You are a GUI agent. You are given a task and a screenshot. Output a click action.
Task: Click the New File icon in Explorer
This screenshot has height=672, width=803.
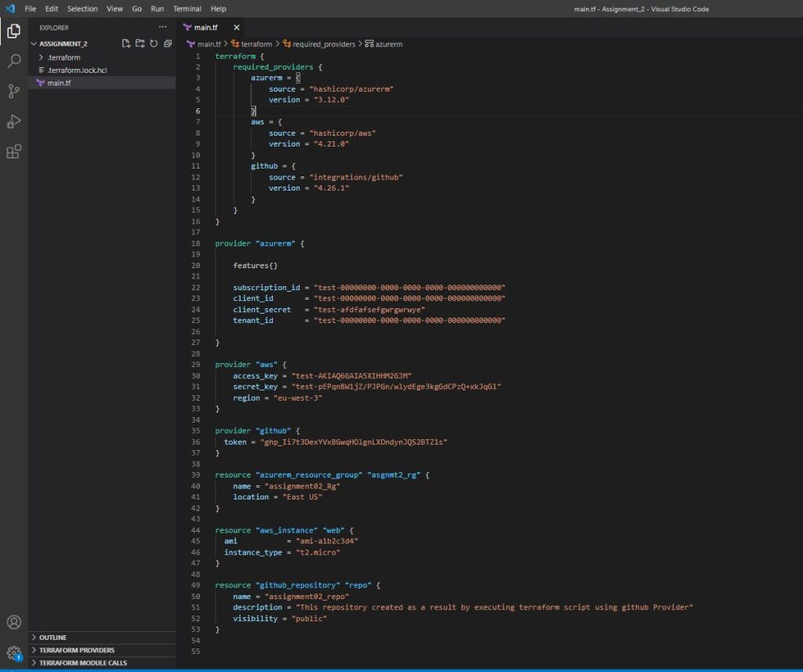[x=126, y=44]
